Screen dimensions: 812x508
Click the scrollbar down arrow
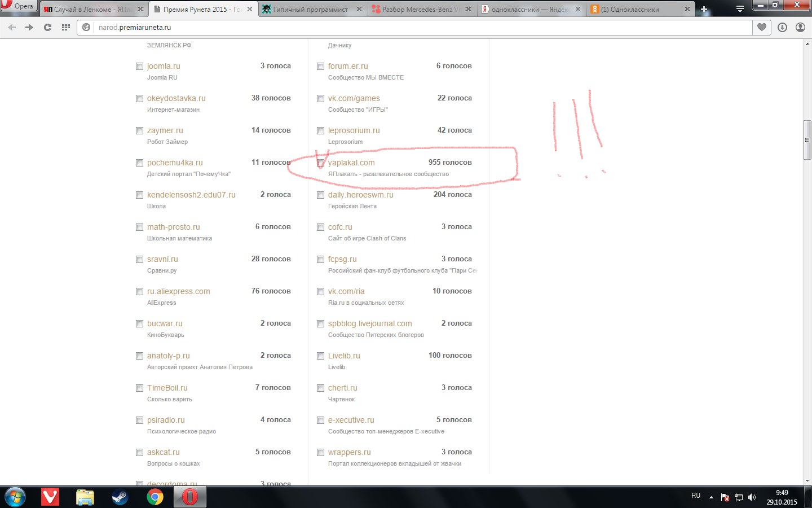pos(807,480)
